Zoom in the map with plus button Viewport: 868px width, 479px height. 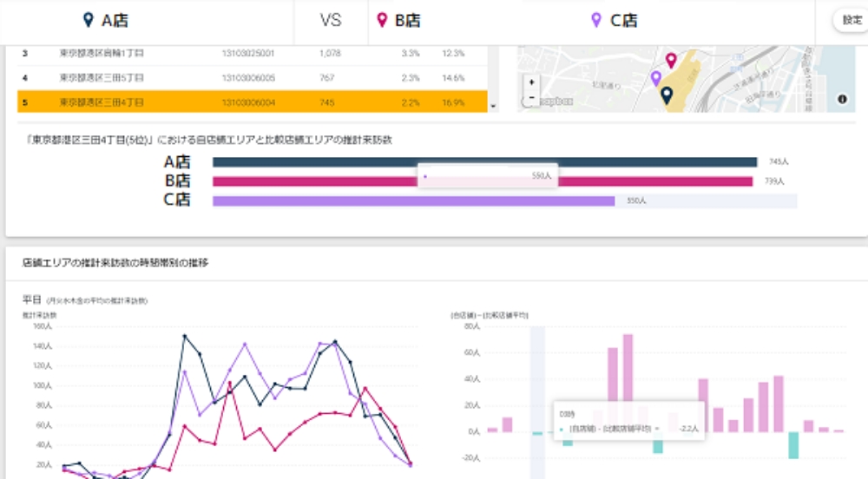coord(532,82)
